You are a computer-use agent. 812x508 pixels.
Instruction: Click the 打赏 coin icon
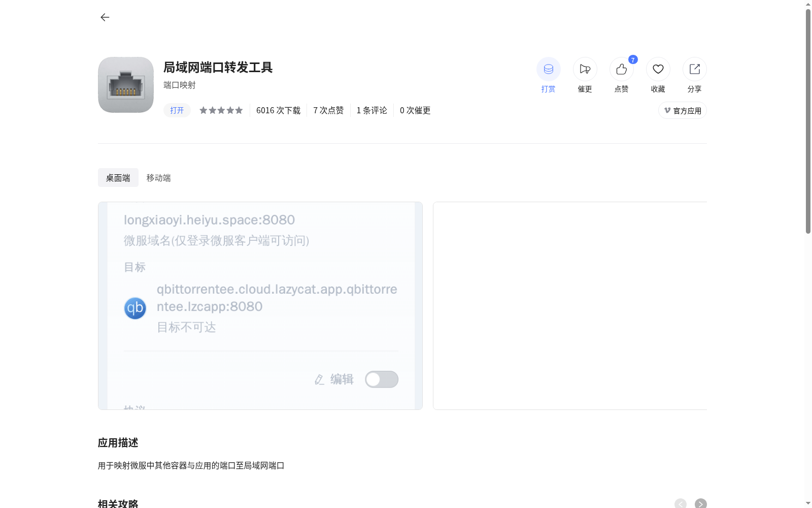pos(549,69)
